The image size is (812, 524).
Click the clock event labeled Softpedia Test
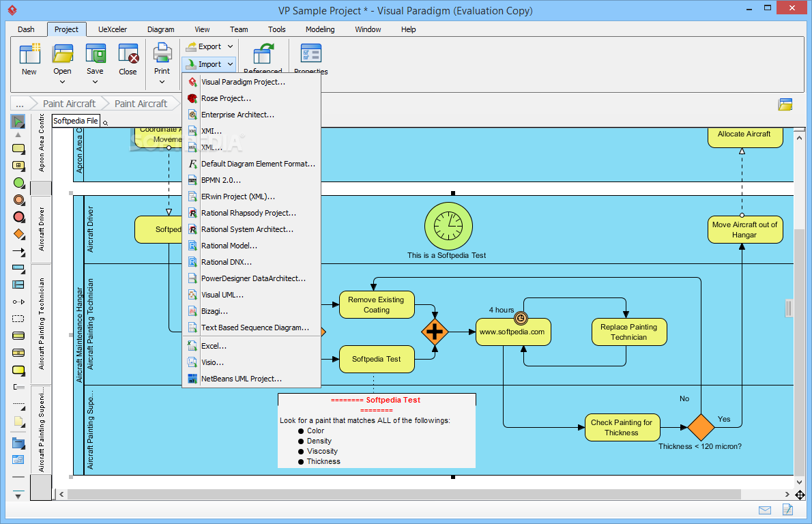point(448,227)
